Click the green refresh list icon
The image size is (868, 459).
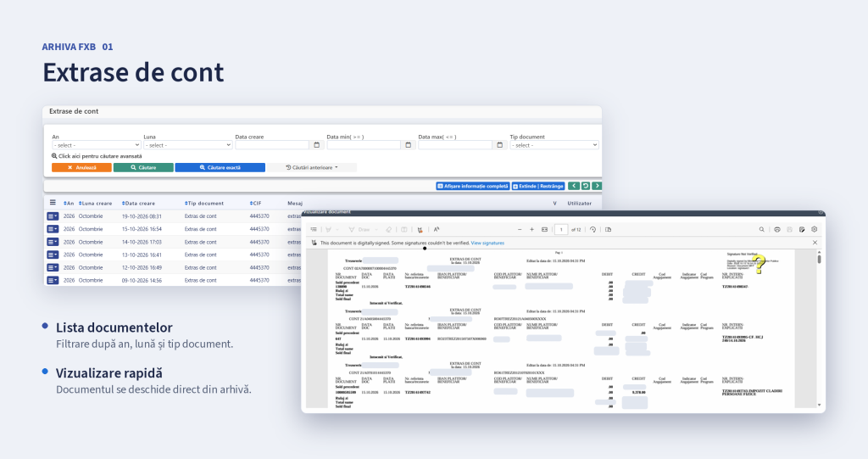[585, 187]
